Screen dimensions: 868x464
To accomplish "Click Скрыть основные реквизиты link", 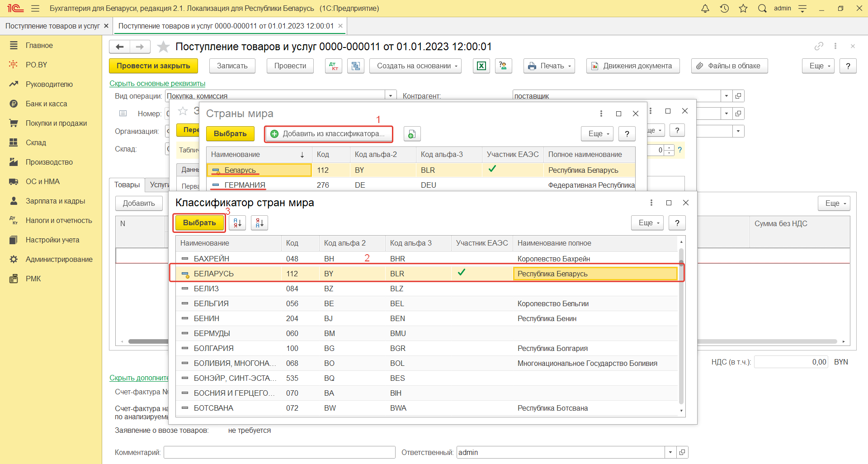I will point(157,84).
